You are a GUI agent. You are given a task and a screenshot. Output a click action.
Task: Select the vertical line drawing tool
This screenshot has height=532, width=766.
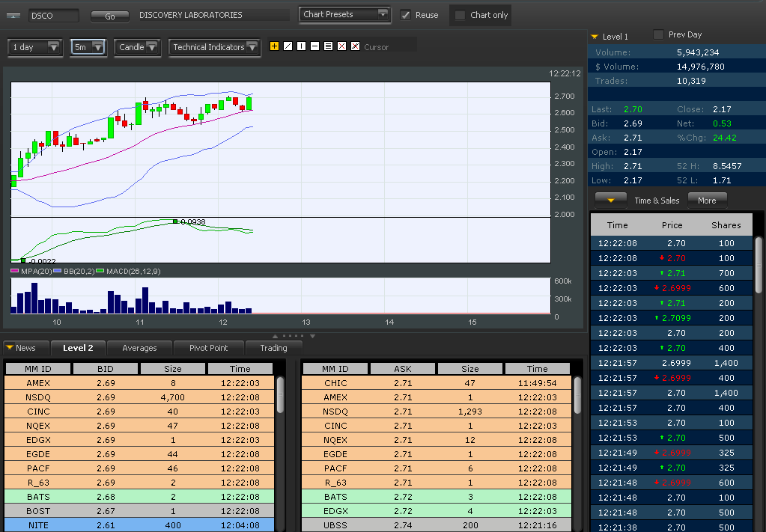[301, 46]
